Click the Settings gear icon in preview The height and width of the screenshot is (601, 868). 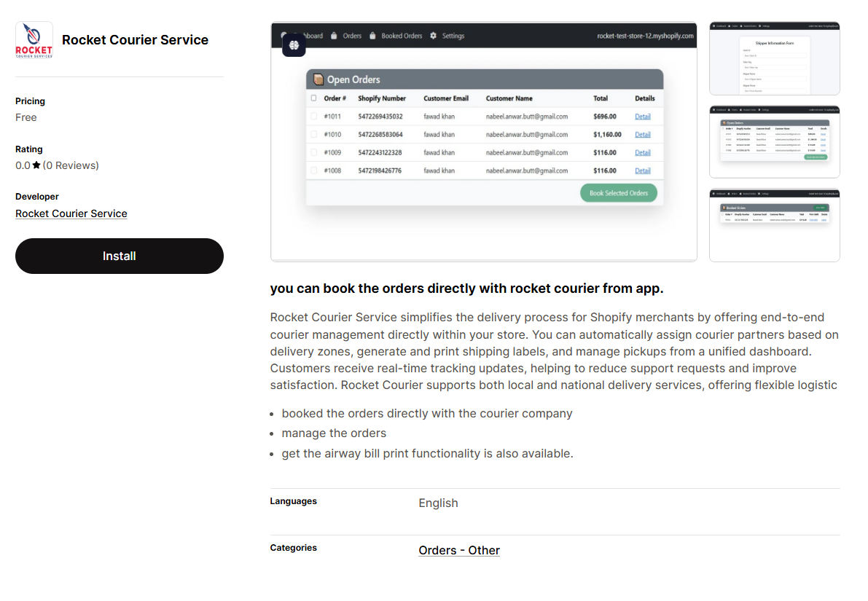pos(434,36)
